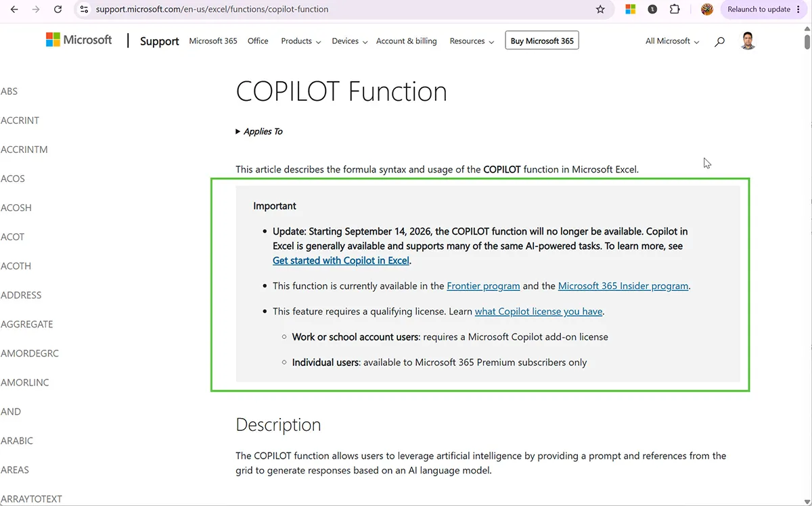Image resolution: width=812 pixels, height=506 pixels.
Task: Open the Chrome profile avatar
Action: click(x=707, y=9)
